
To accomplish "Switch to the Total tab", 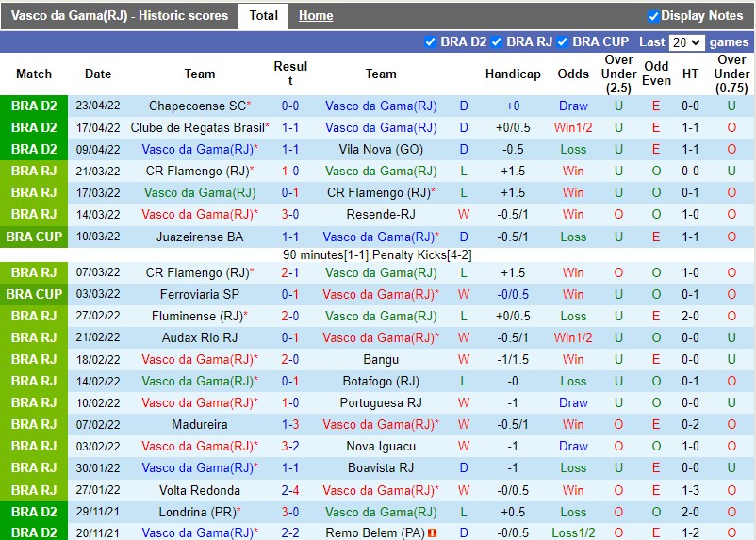I will (263, 16).
